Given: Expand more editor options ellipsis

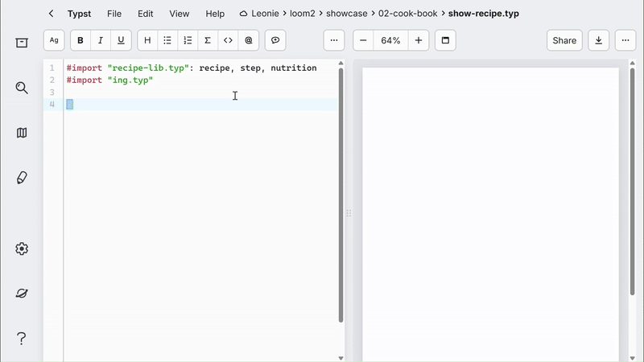Looking at the screenshot, I should (x=334, y=40).
